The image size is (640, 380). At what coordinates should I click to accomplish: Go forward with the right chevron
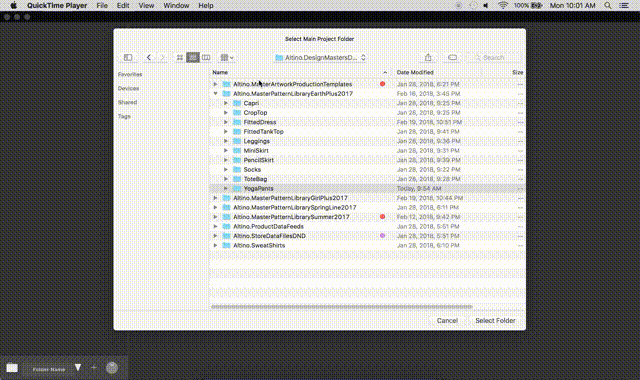(x=162, y=58)
